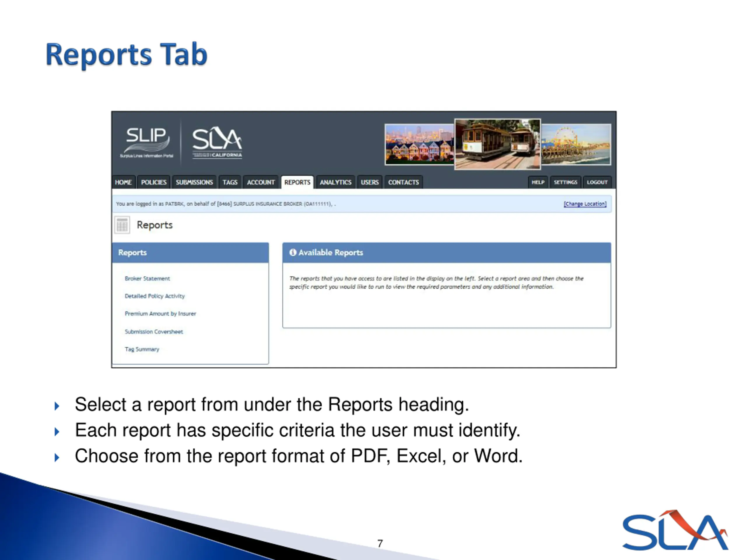Switch to the SUBMISSIONS tab

coord(194,182)
